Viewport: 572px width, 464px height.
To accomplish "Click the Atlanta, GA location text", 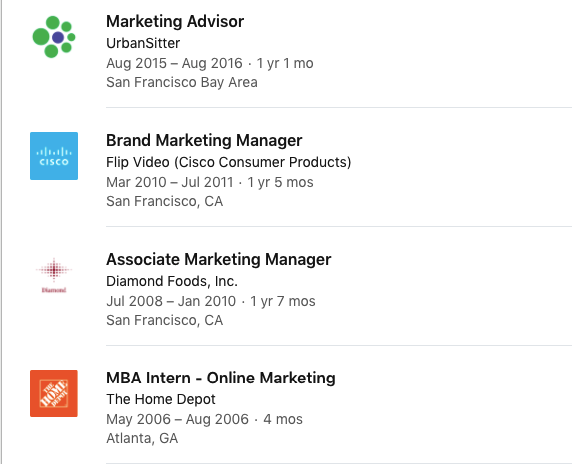I will pyautogui.click(x=142, y=438).
